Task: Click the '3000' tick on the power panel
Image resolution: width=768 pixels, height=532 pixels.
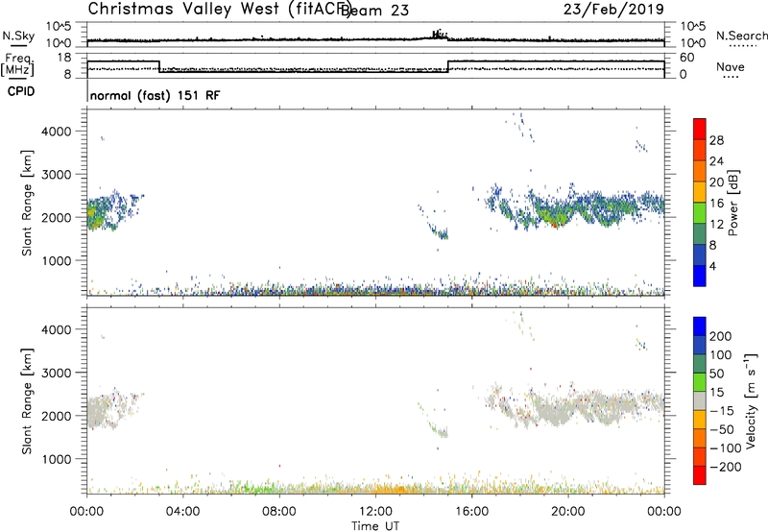Action: point(57,175)
